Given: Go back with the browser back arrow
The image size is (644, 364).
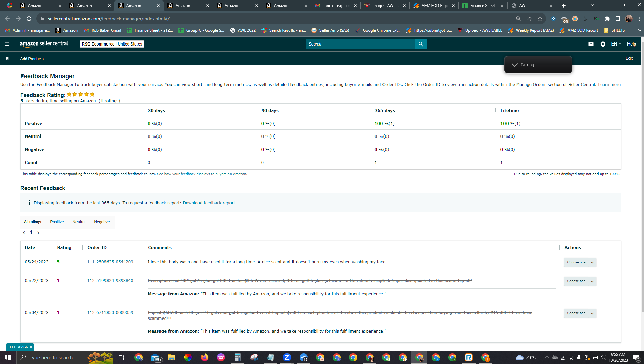Looking at the screenshot, I should point(7,19).
